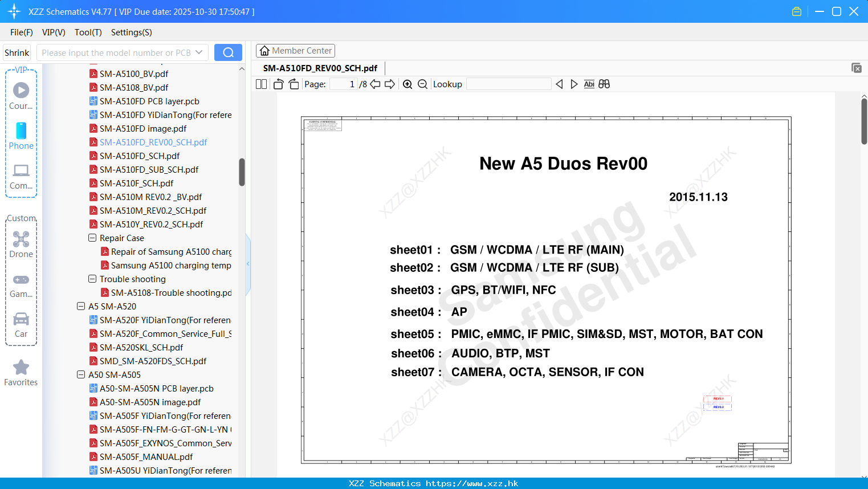Go to the previous PDF page
868x489 pixels.
pos(375,84)
